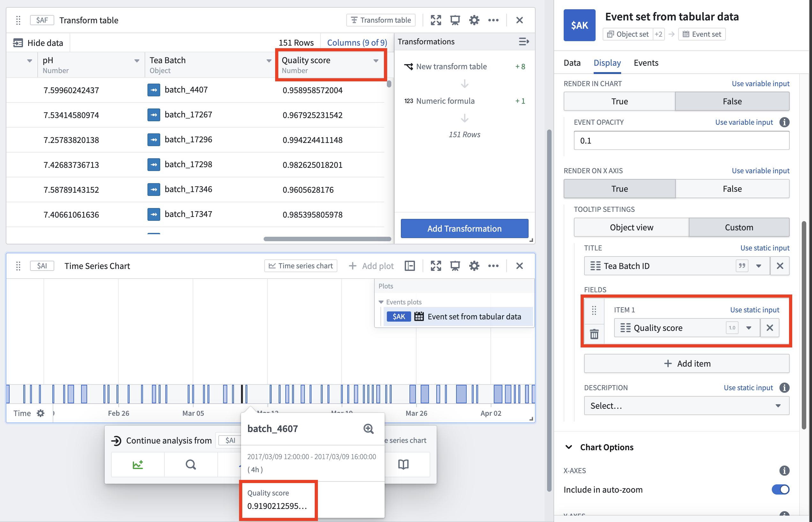Screen dimensions: 812x522
Task: Open Time Series Chart settings gear
Action: tap(474, 266)
